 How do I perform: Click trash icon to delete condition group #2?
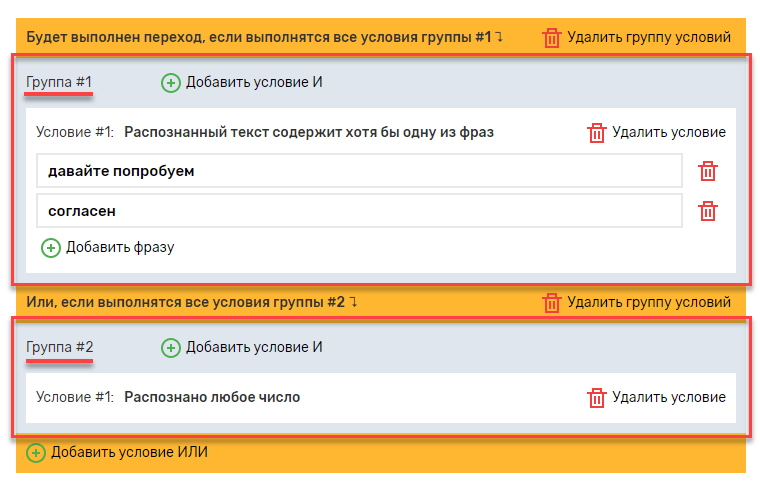(551, 302)
